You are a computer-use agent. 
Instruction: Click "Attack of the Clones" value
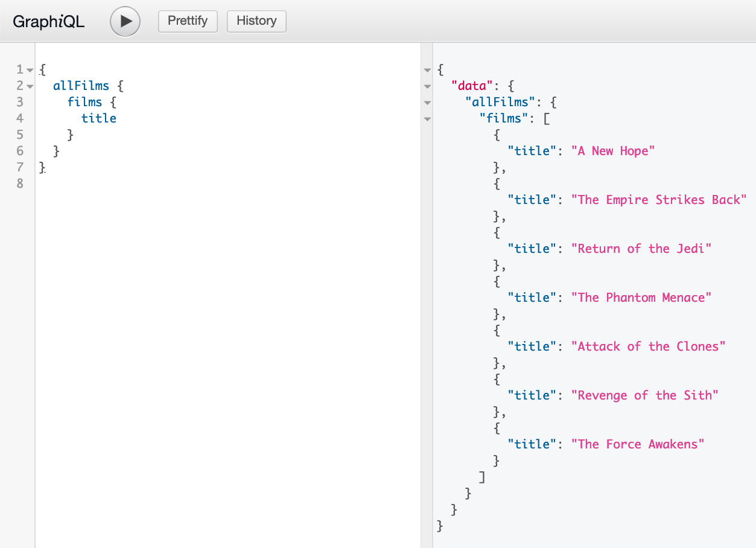pos(649,346)
